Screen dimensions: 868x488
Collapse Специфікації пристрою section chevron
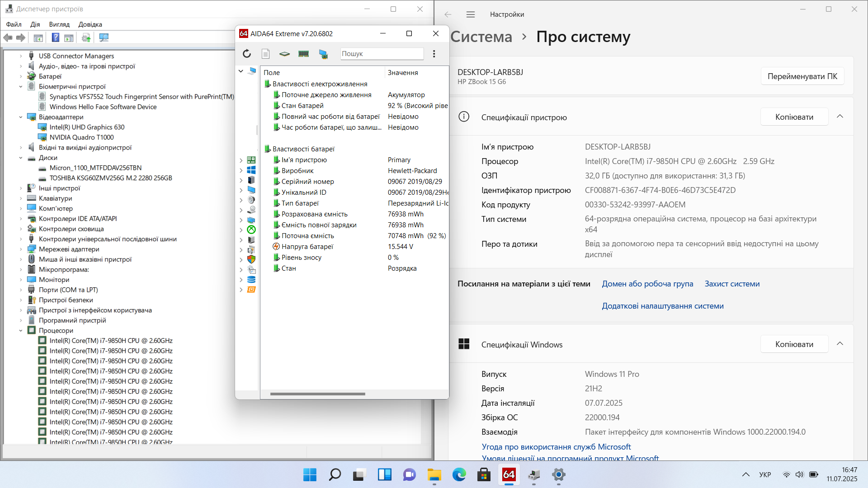coord(840,117)
